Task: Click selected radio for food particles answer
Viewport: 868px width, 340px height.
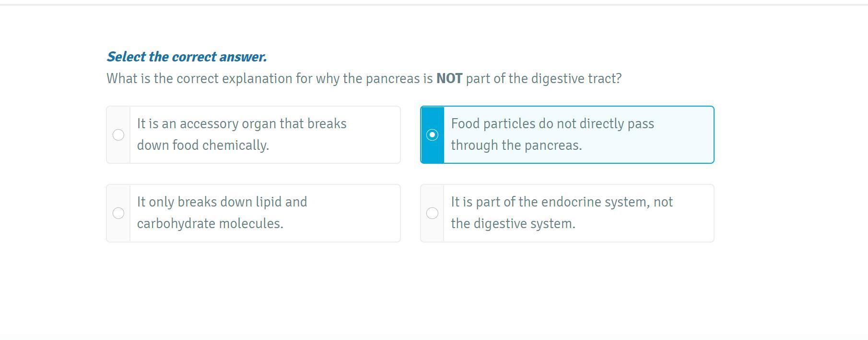Action: point(432,135)
